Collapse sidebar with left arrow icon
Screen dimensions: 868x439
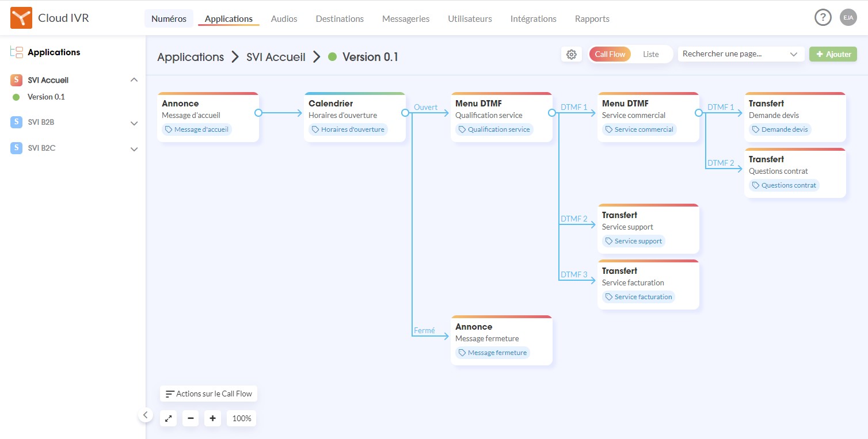click(x=145, y=414)
